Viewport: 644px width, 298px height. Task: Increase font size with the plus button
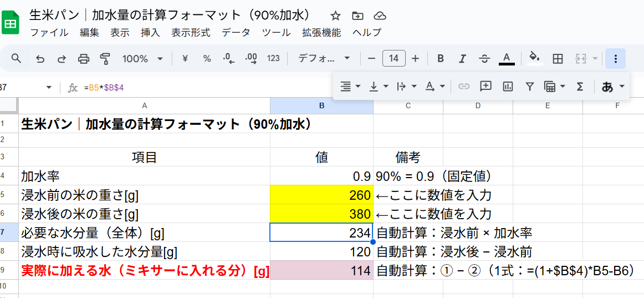416,58
